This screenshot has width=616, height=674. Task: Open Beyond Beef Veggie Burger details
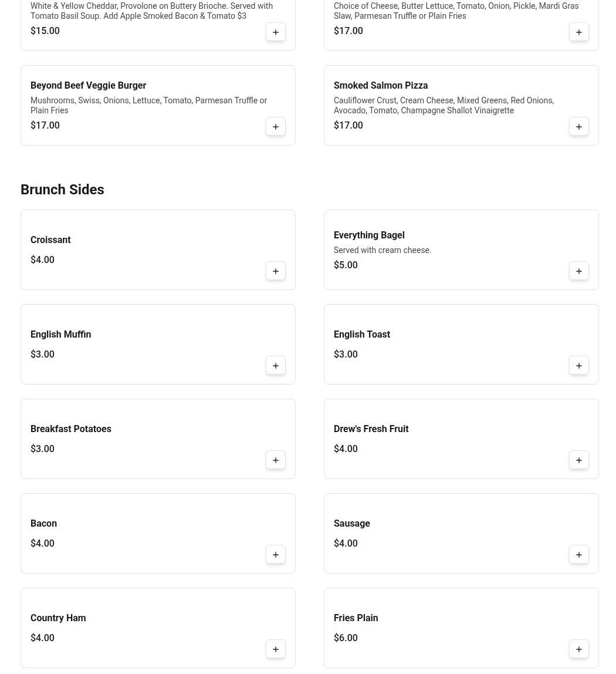(x=88, y=86)
